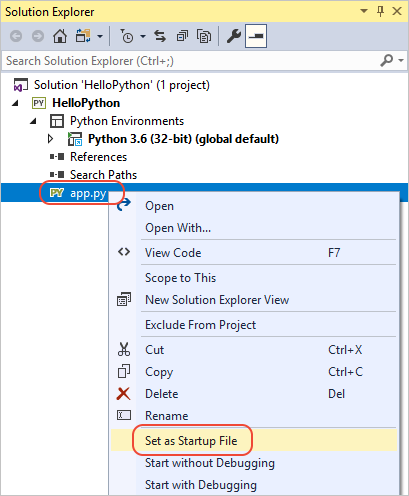This screenshot has height=496, width=409.
Task: Click the PY project icon beside HelloPython
Action: point(39,103)
